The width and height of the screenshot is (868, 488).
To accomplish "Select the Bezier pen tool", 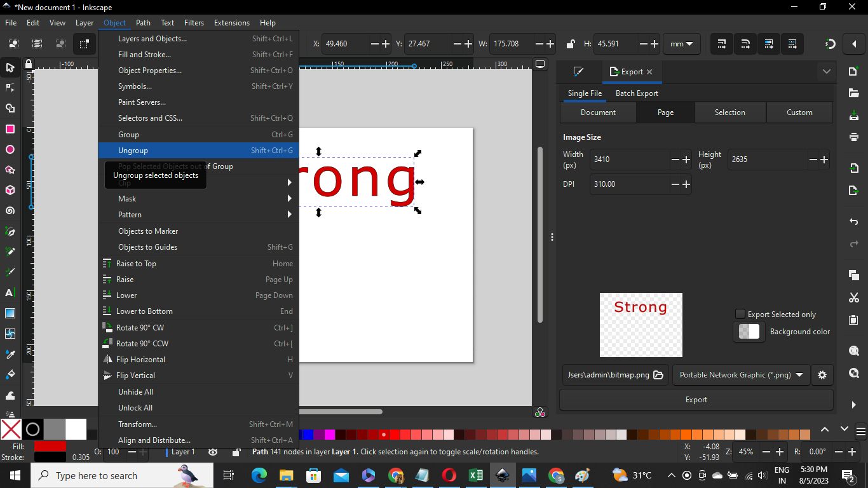I will click(x=10, y=231).
